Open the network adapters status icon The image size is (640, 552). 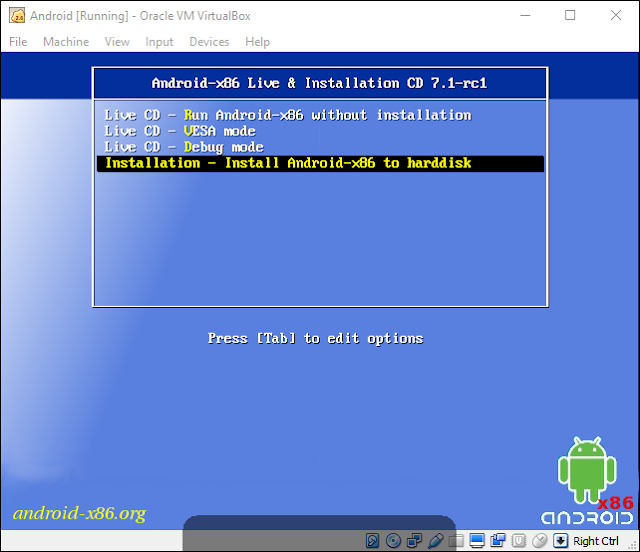coord(415,541)
